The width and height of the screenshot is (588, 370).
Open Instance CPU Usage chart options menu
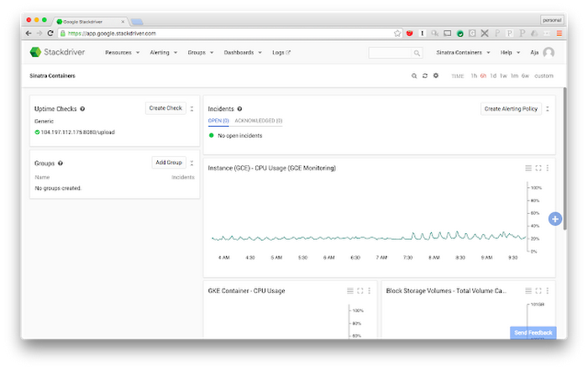click(548, 168)
